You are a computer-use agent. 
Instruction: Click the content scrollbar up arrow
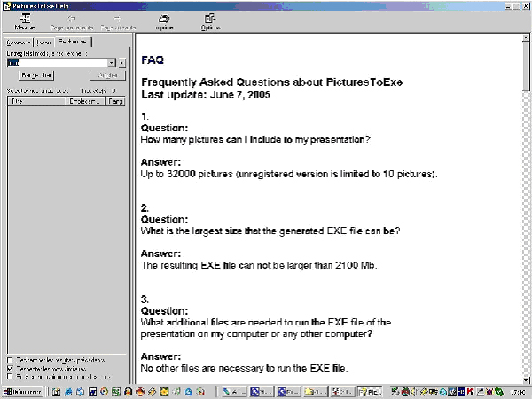pyautogui.click(x=526, y=37)
